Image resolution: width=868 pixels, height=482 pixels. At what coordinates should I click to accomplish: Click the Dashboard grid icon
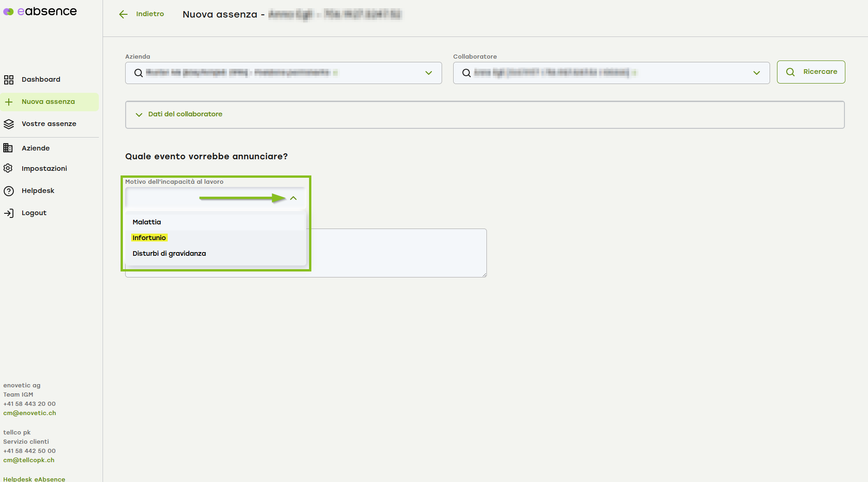coord(9,80)
